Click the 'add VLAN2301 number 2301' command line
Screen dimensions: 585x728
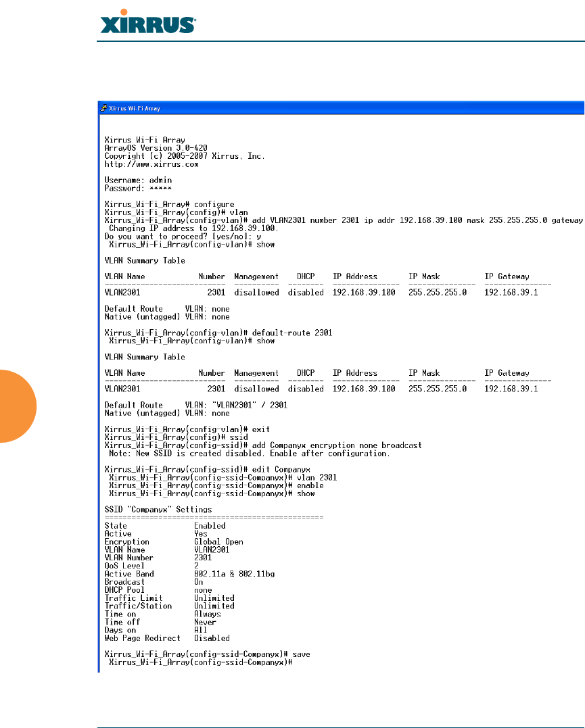(x=344, y=220)
